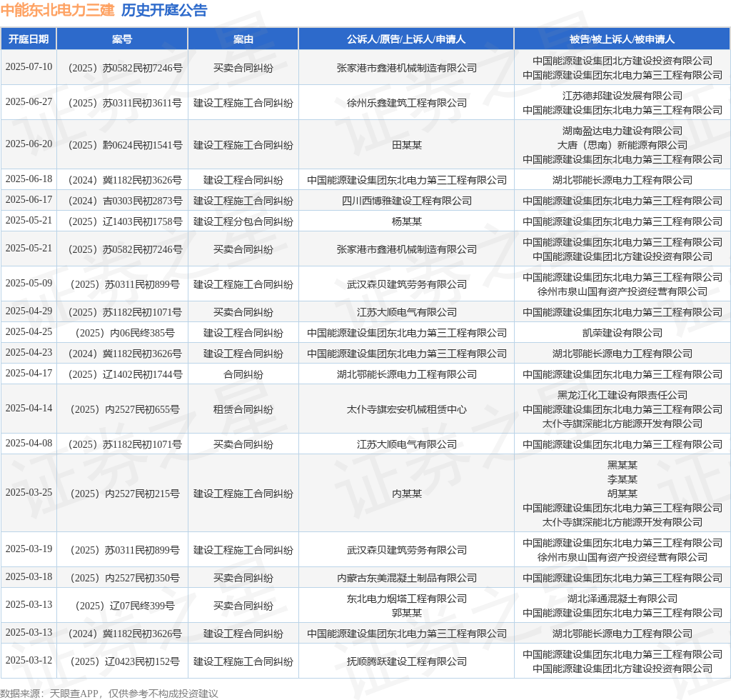Click the 中能东北电力三建 company title
This screenshot has width=731, height=700.
tap(57, 10)
